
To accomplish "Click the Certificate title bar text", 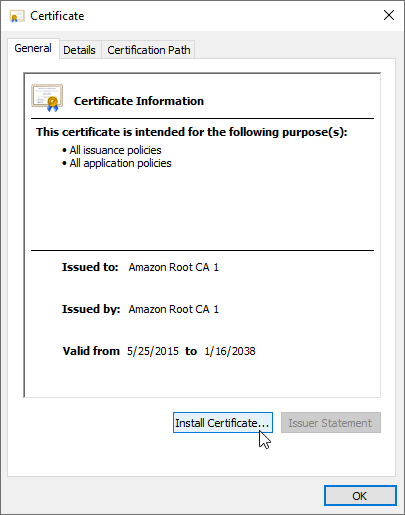I will click(x=57, y=16).
